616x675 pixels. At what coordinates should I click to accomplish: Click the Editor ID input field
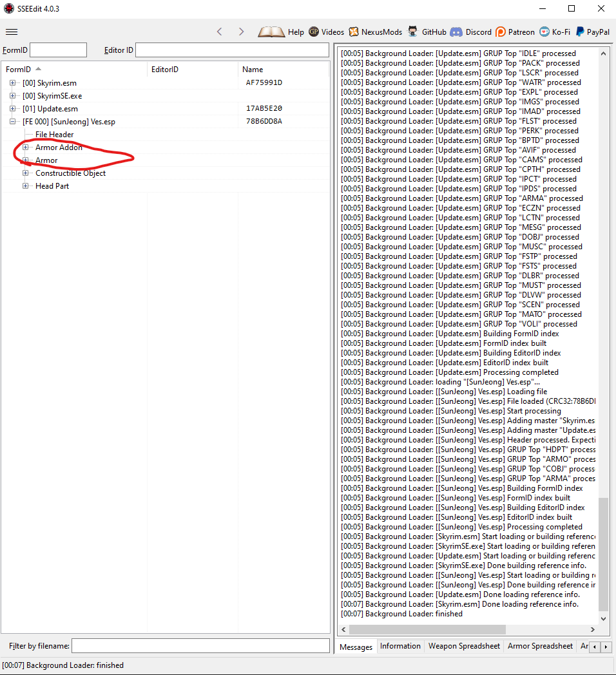point(232,50)
